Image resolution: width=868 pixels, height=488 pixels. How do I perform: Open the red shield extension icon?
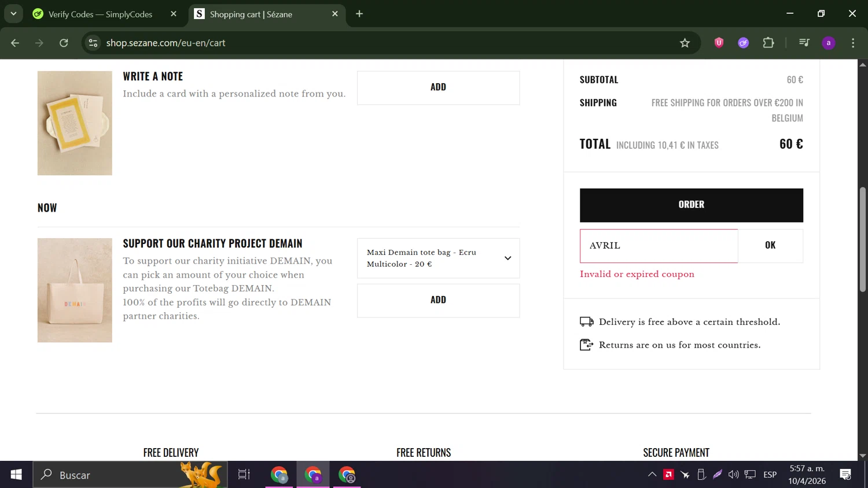pos(719,42)
